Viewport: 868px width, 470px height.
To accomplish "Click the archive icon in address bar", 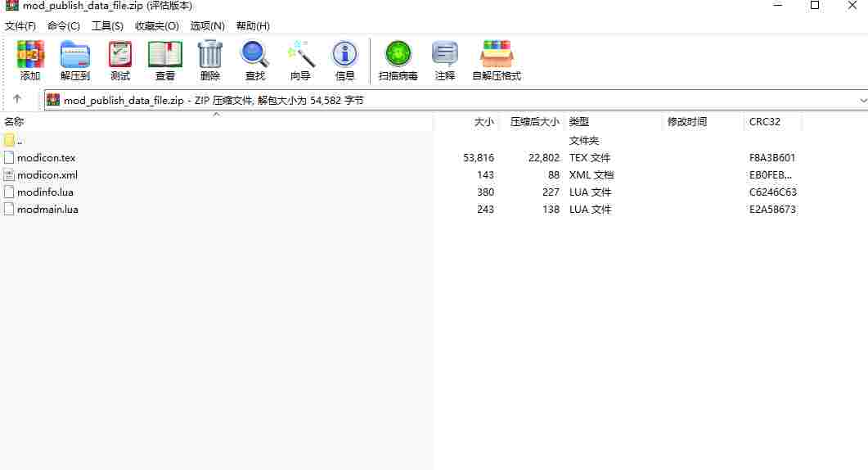I will pyautogui.click(x=53, y=100).
